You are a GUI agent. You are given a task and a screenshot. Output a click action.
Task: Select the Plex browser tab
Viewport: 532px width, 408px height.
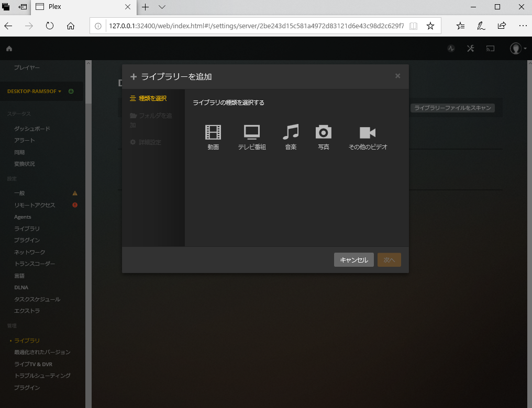point(83,7)
